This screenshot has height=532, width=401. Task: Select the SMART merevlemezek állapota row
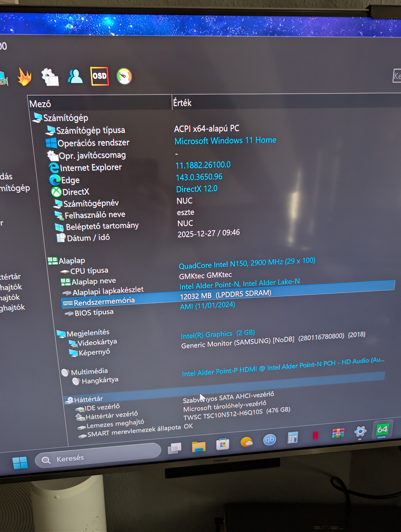pyautogui.click(x=130, y=431)
